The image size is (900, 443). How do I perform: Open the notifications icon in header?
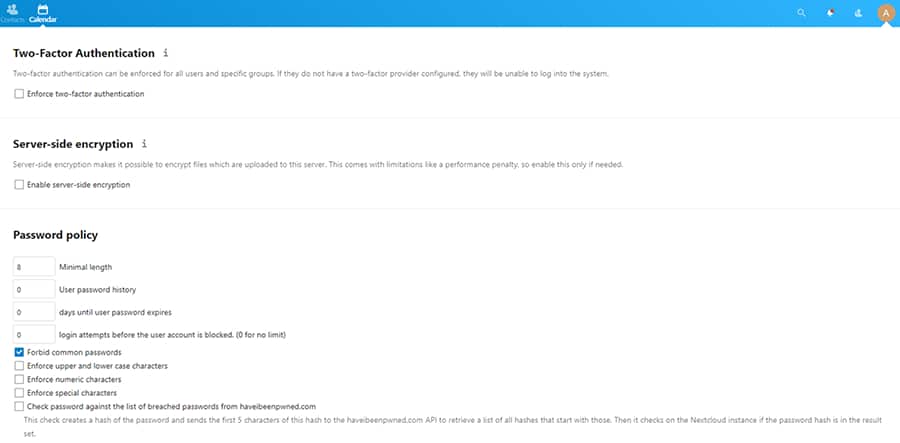coord(831,13)
